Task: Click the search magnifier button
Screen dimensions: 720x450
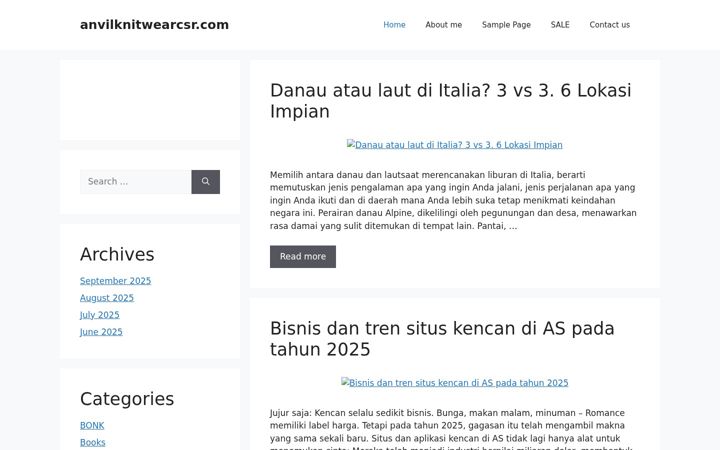Action: point(205,182)
